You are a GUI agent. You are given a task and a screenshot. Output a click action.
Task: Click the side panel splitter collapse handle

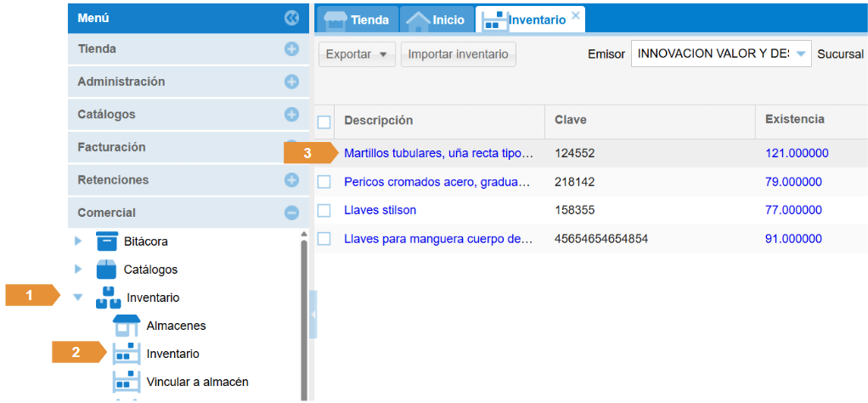(313, 315)
